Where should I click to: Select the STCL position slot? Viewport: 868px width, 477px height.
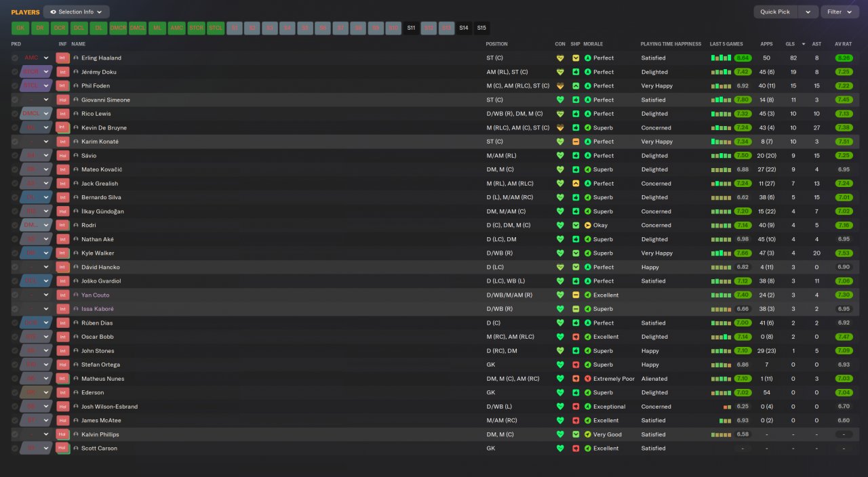(216, 28)
